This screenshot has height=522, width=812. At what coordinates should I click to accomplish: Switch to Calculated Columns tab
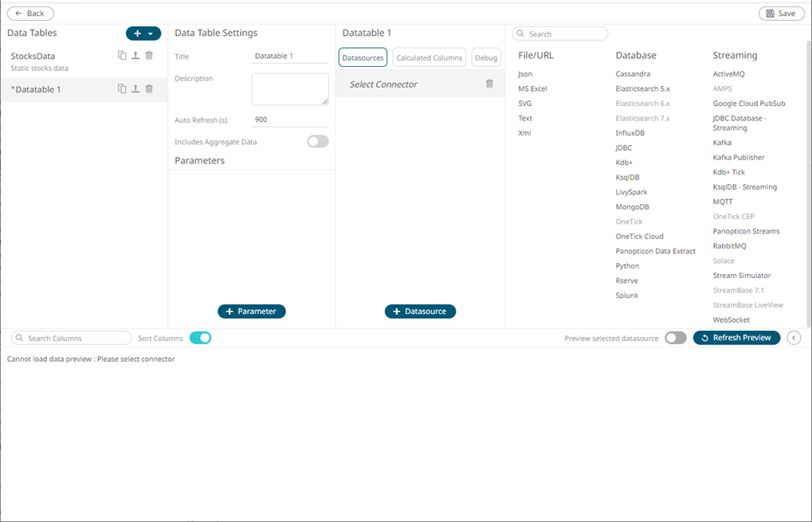pyautogui.click(x=429, y=57)
